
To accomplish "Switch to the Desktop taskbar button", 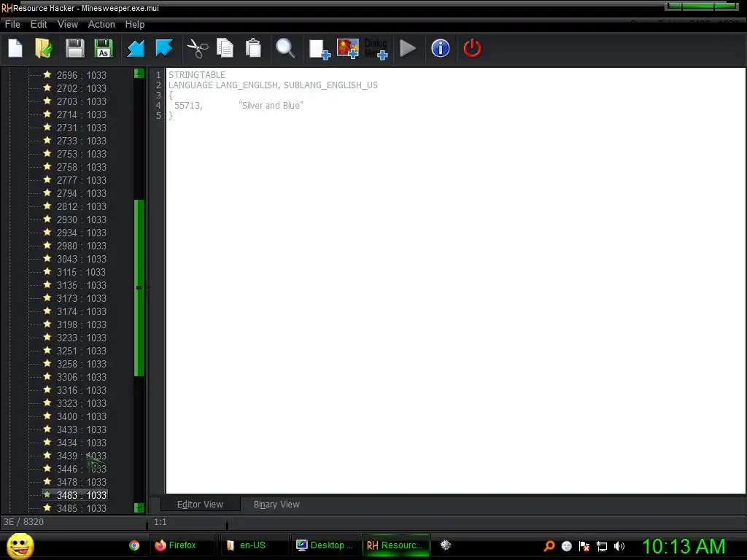I will [325, 545].
